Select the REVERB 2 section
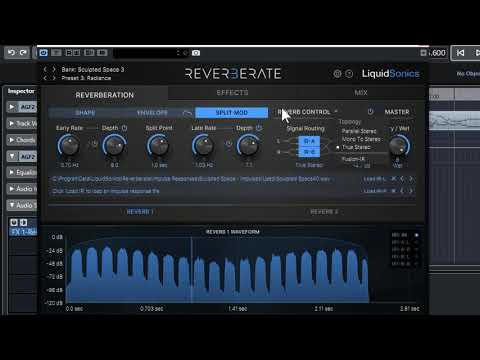Image resolution: width=480 pixels, height=360 pixels. (324, 212)
